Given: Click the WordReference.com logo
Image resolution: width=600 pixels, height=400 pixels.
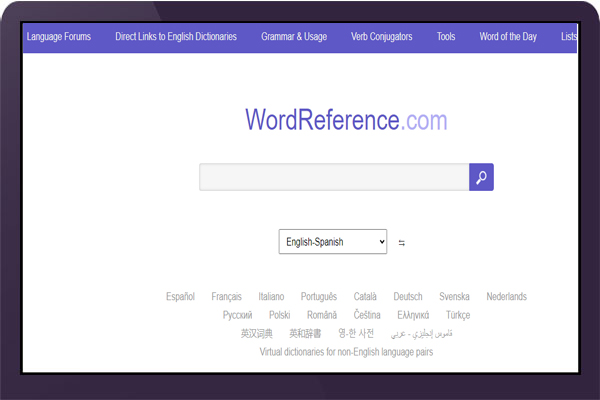Looking at the screenshot, I should (346, 120).
